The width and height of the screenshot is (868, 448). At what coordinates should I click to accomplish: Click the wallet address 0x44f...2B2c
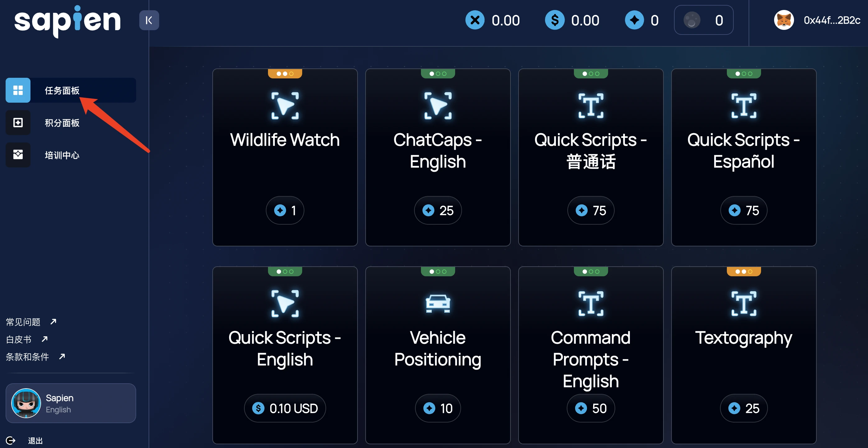point(832,20)
